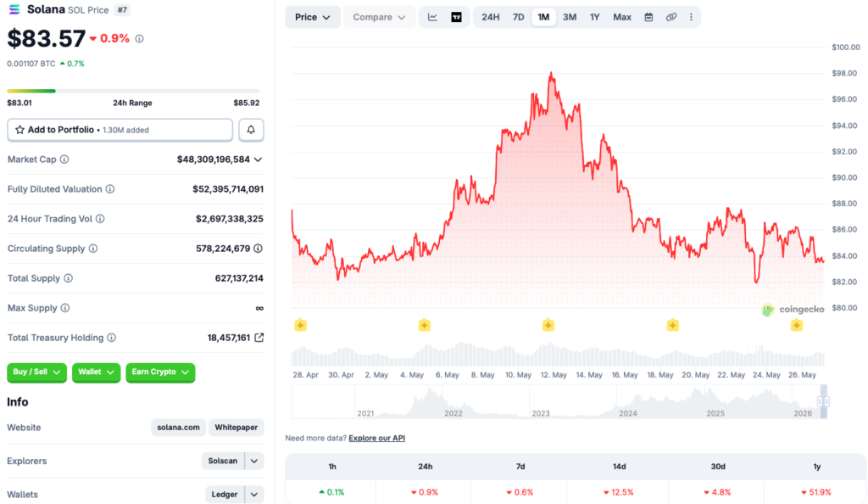Click the chart range navigator handle
Viewport: 868px width, 504px height.
824,401
